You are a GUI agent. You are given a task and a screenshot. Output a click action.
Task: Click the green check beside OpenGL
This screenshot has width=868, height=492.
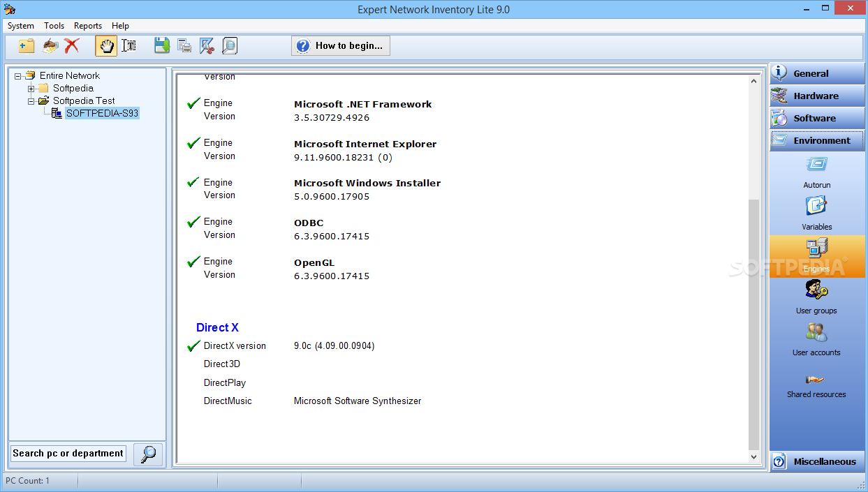[193, 262]
